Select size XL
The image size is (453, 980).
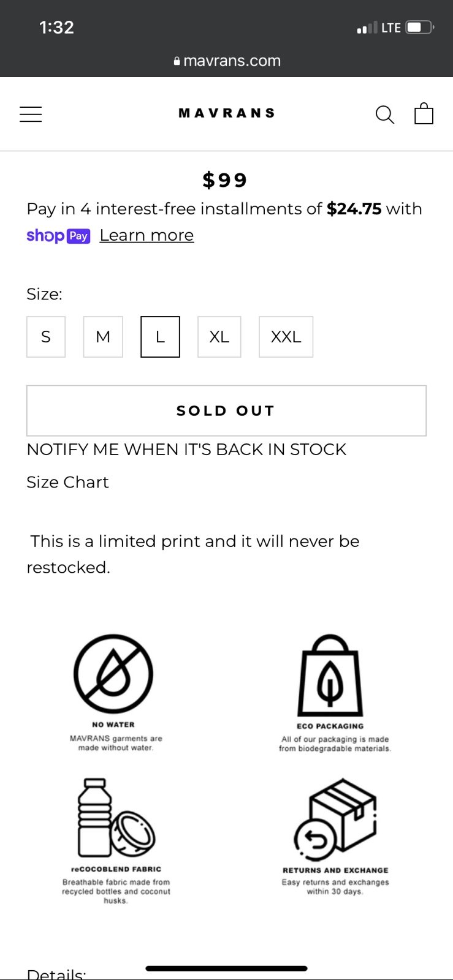219,337
